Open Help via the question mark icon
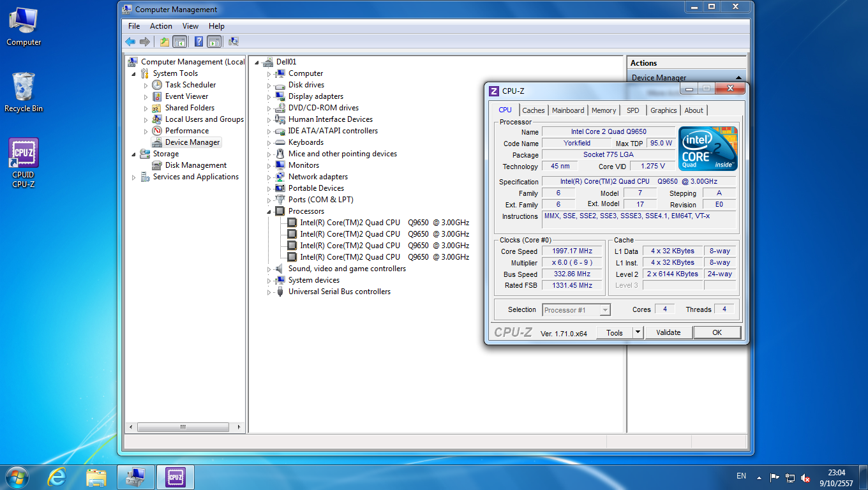Viewport: 868px width, 490px height. [x=198, y=41]
